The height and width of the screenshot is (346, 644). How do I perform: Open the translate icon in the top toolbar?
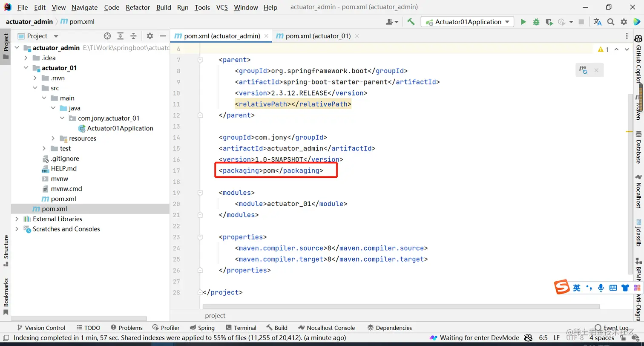pyautogui.click(x=598, y=22)
